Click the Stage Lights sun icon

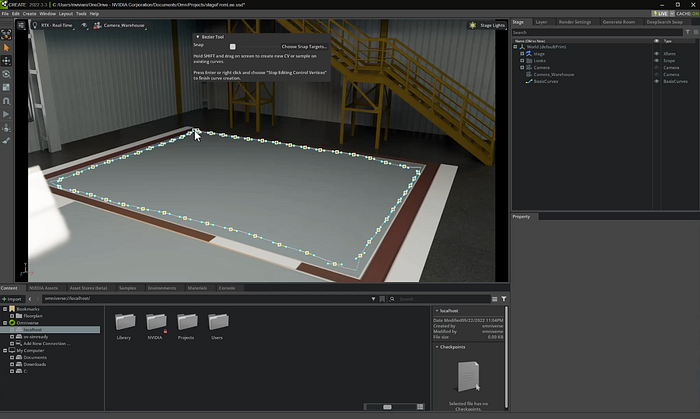point(473,25)
